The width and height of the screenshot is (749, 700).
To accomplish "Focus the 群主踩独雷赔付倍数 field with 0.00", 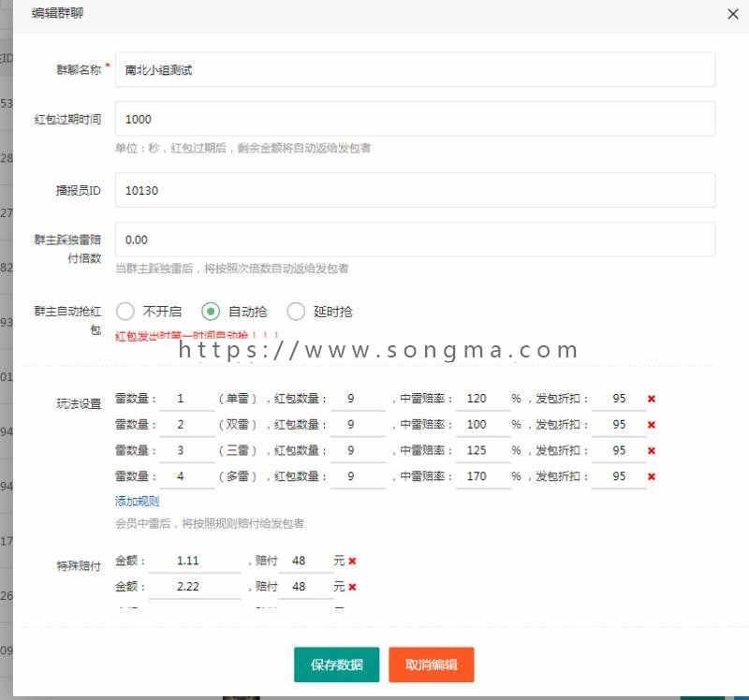I will 415,240.
